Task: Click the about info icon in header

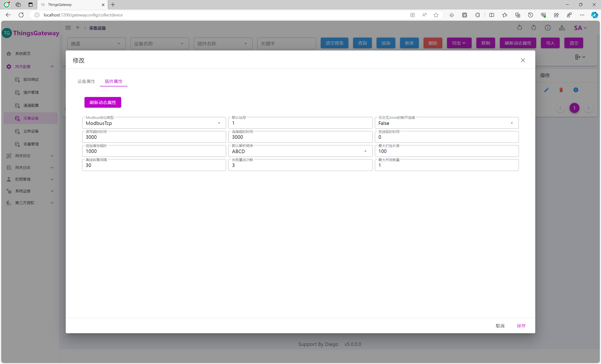Action: pyautogui.click(x=547, y=28)
